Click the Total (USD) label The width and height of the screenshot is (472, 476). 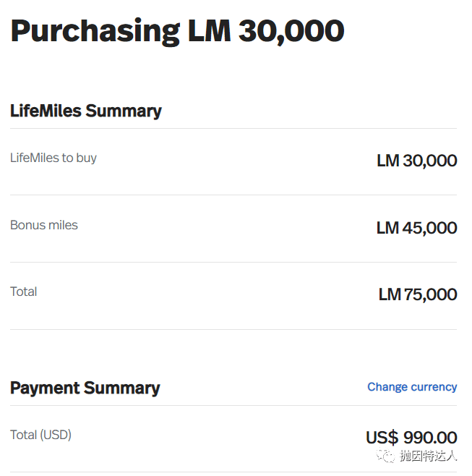click(40, 435)
